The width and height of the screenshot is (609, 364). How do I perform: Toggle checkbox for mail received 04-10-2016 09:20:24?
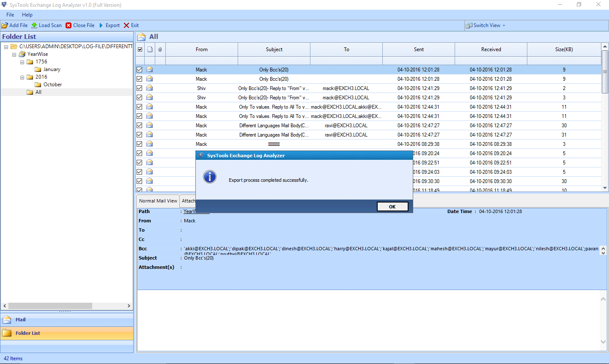(x=139, y=153)
